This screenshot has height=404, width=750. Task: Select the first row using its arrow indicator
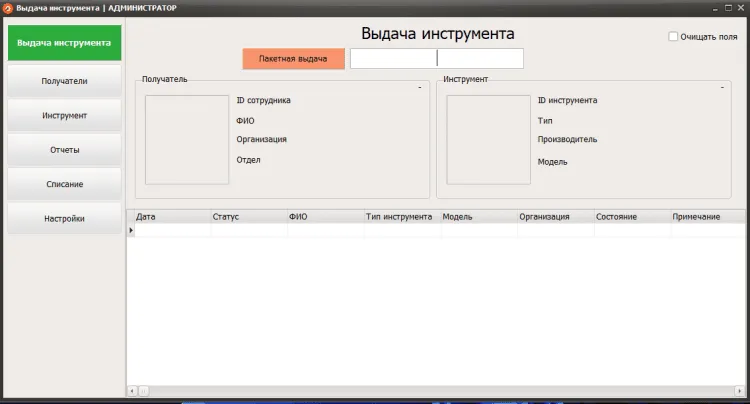click(x=131, y=230)
